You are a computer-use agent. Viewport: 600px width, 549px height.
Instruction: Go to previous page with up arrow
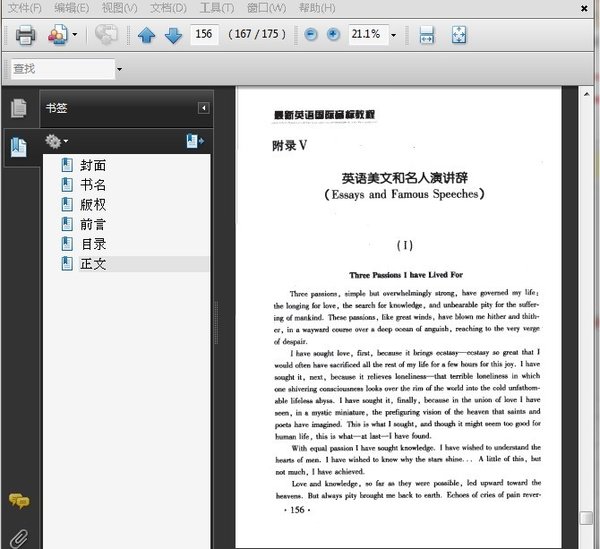click(147, 35)
